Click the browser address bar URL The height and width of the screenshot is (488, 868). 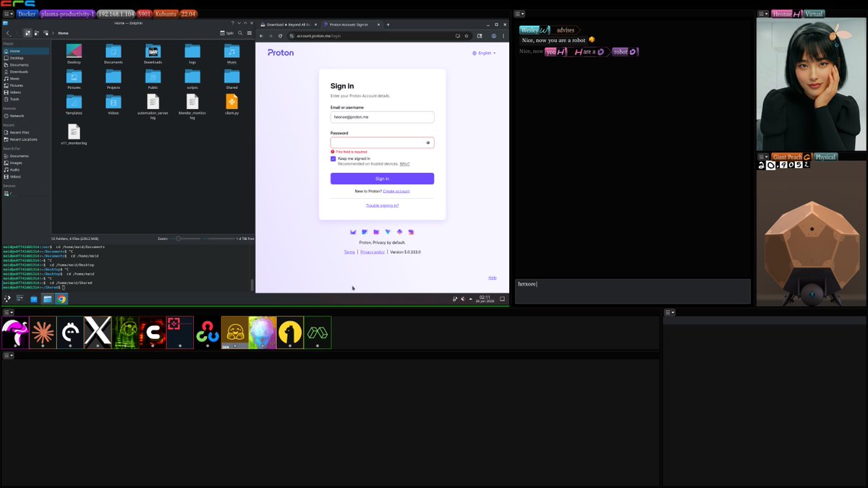(318, 35)
